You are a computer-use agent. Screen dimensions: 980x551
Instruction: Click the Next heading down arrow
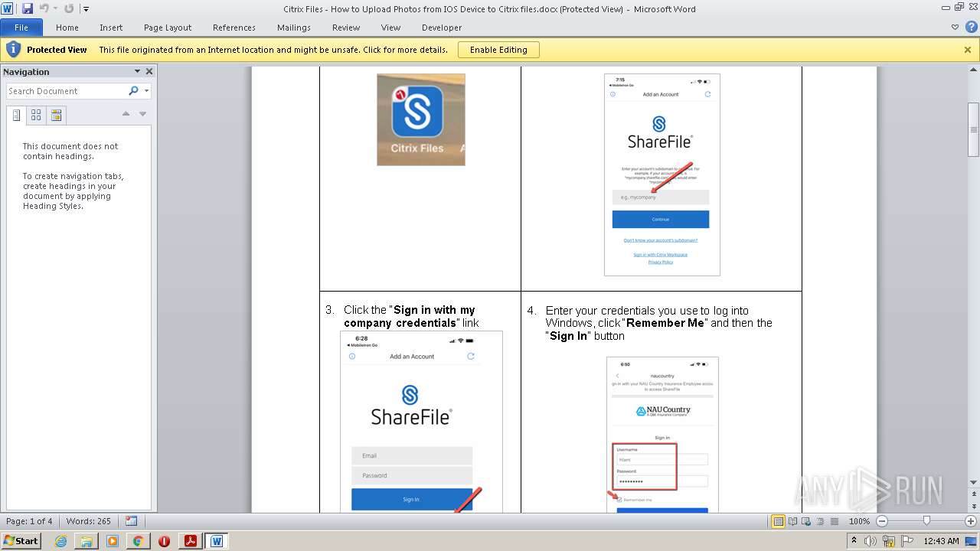(x=142, y=114)
